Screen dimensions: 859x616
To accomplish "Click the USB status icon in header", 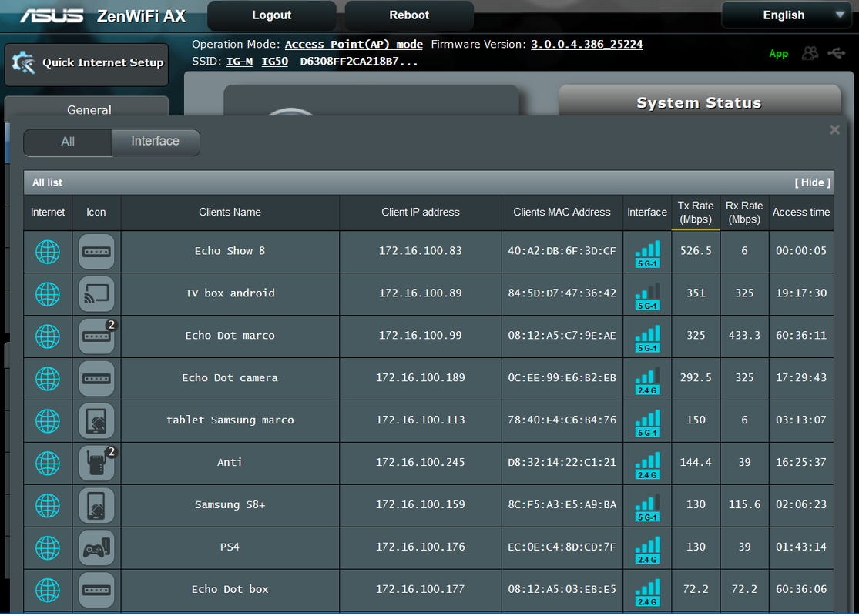I will [x=837, y=53].
